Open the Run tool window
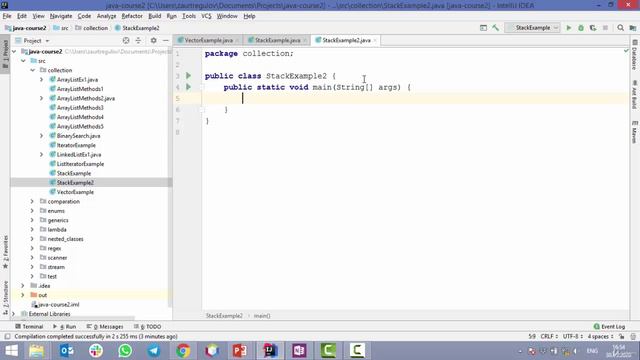 (x=64, y=327)
